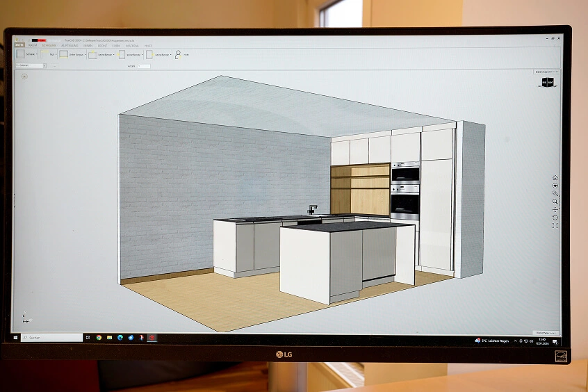Viewport: 588px width, 392px height.
Task: Expand the third 'keine Blende' dropdown arrow
Action: 170,55
